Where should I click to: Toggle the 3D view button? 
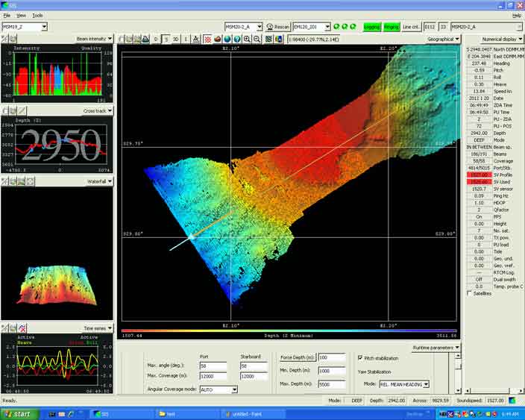click(176, 39)
